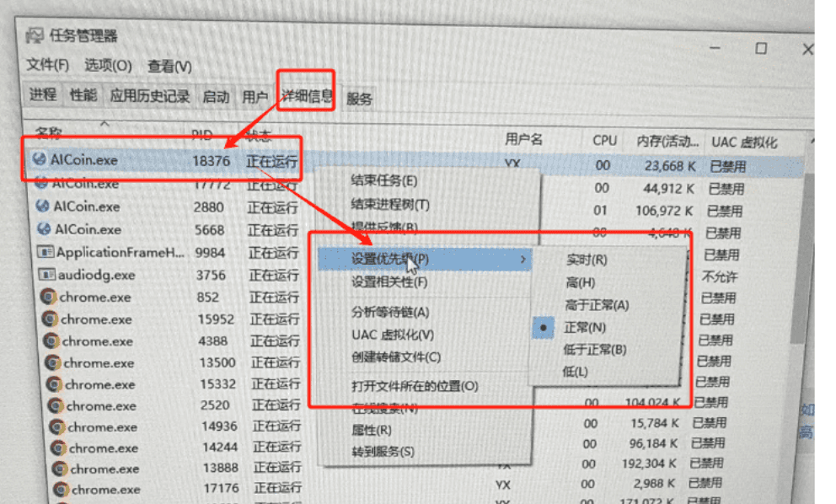
Task: Sort by the 用户名 column header
Action: click(x=523, y=140)
